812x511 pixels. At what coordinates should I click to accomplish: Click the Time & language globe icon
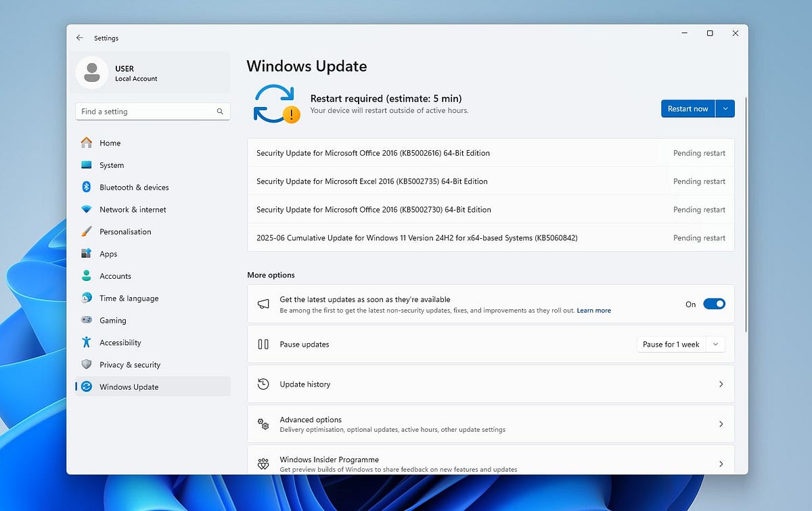coord(86,298)
